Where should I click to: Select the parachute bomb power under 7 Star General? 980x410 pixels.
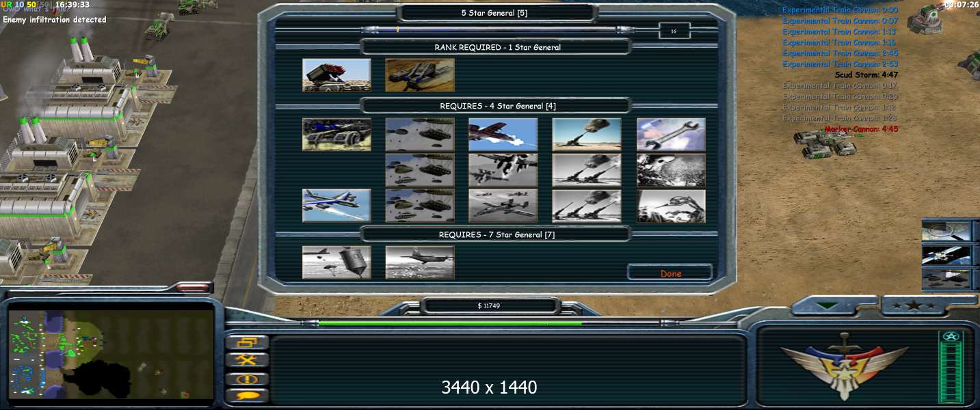tap(336, 262)
